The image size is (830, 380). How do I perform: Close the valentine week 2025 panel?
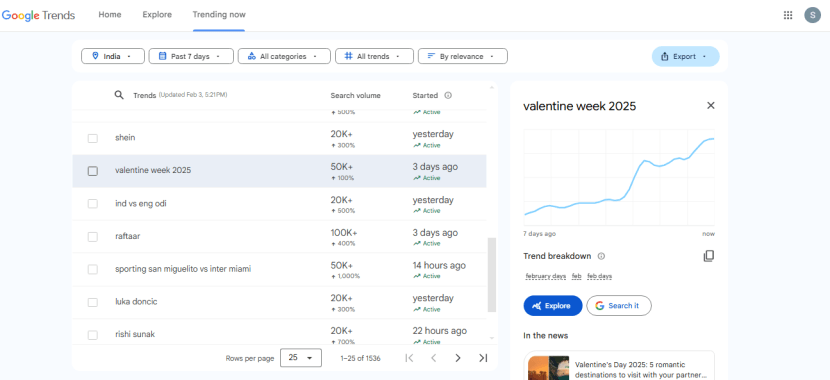(x=710, y=106)
